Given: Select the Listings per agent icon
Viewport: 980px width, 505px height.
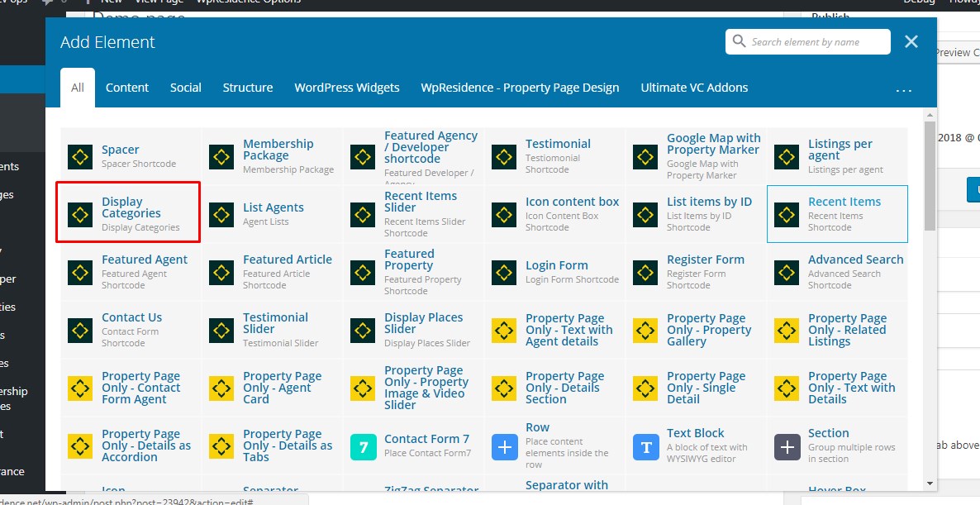Looking at the screenshot, I should [x=787, y=157].
